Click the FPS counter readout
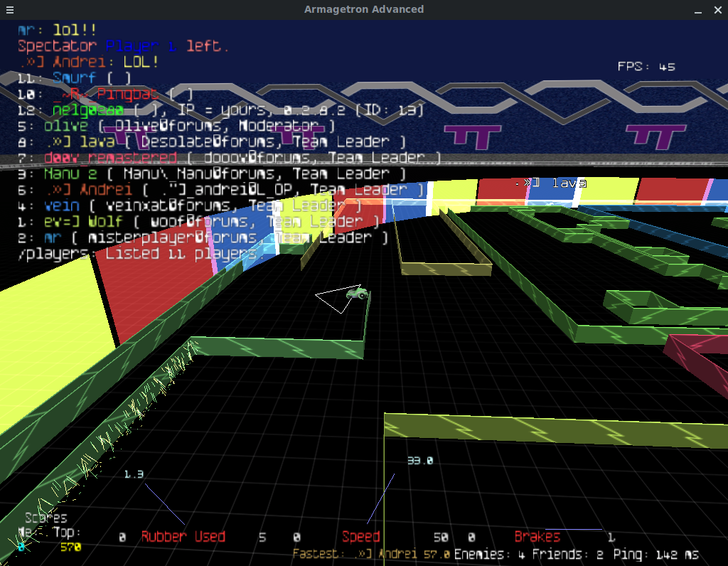This screenshot has width=728, height=566. point(646,67)
